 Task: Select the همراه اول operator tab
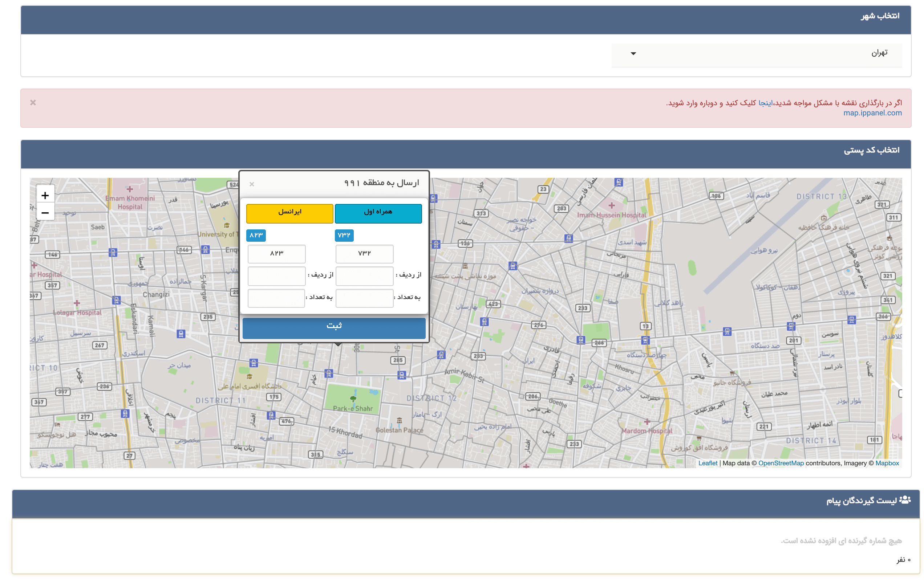(378, 213)
